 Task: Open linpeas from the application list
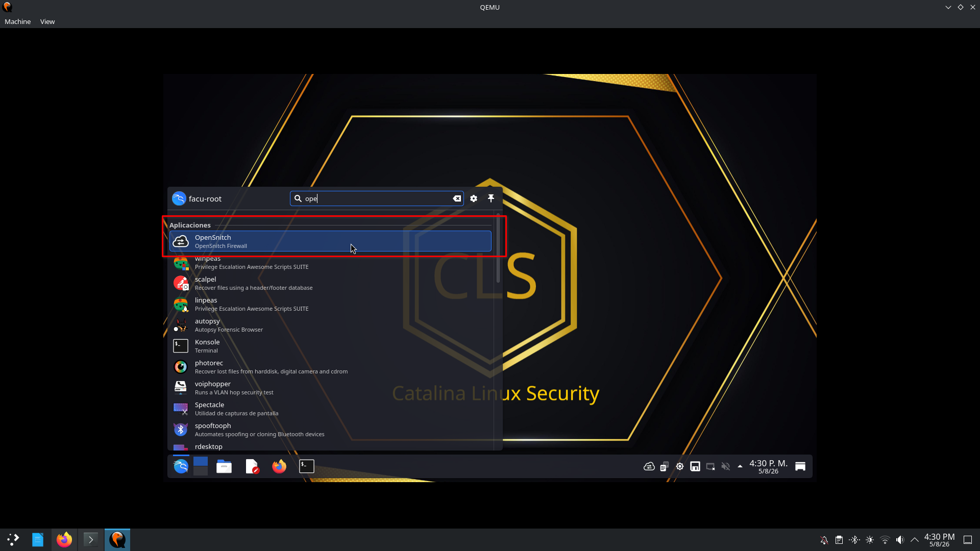330,304
